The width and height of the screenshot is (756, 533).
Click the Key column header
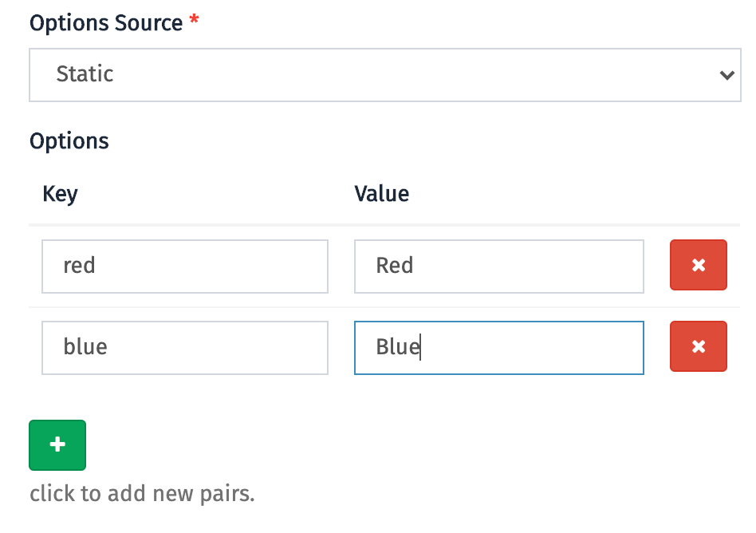coord(60,194)
